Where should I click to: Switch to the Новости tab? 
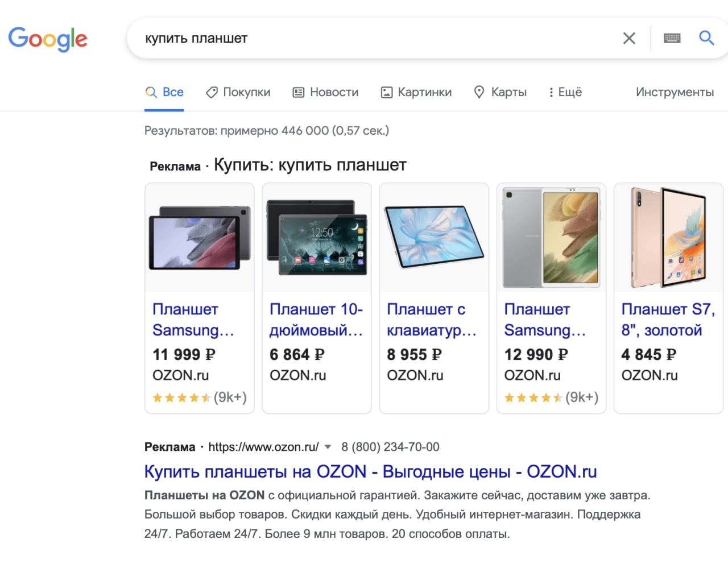pos(326,92)
